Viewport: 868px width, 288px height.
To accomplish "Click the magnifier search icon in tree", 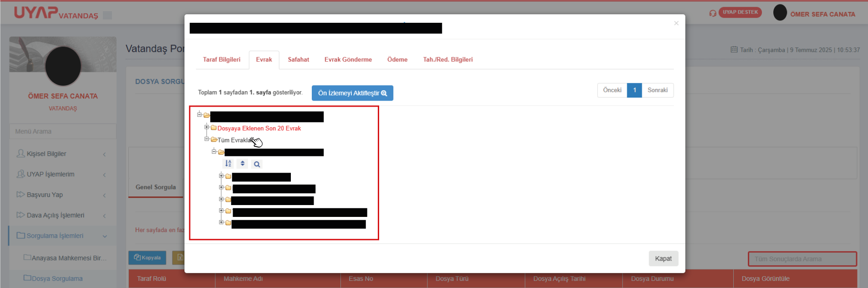I will 257,164.
